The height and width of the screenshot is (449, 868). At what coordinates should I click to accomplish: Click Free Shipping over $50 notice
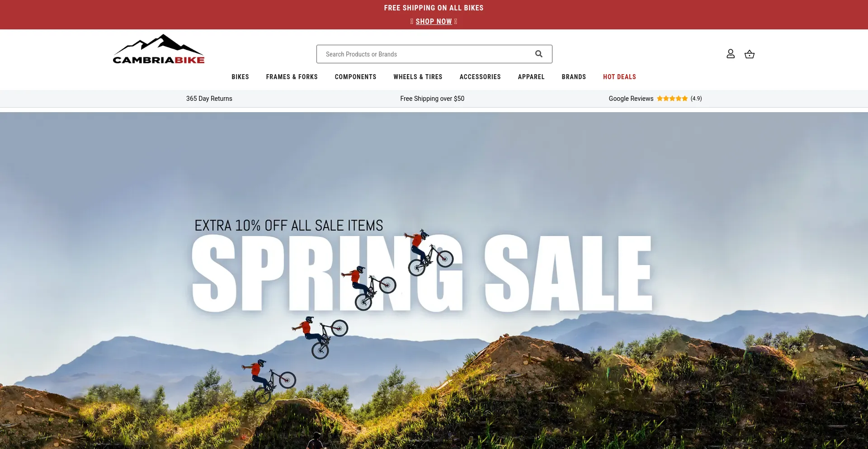[x=432, y=99]
